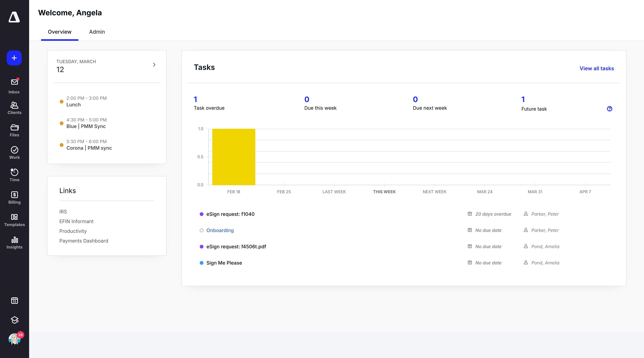The width and height of the screenshot is (644, 358).
Task: Open the graduation cap learning icon
Action: click(14, 320)
